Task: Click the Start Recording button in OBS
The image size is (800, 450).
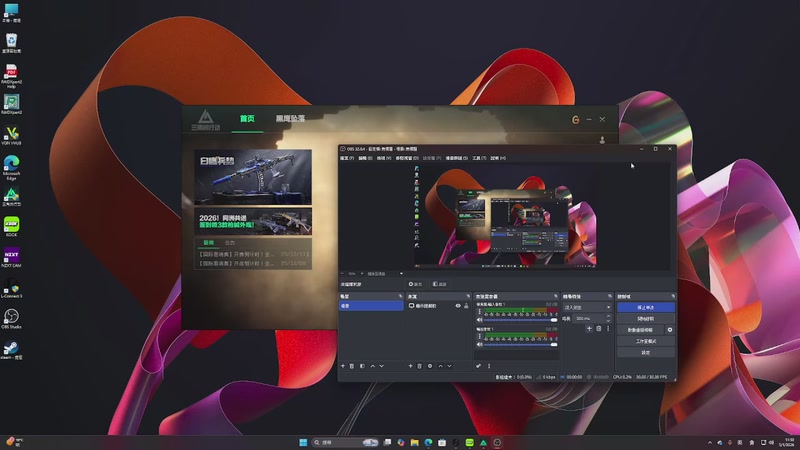Action: point(646,318)
